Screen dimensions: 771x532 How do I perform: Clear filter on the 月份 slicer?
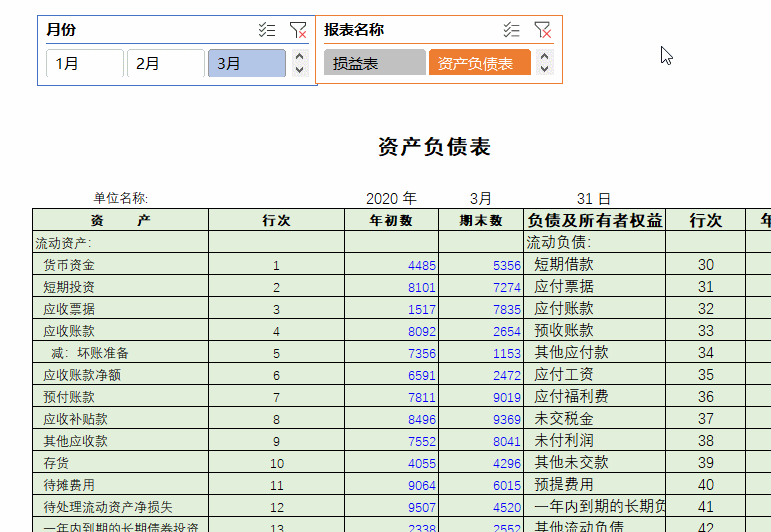298,30
